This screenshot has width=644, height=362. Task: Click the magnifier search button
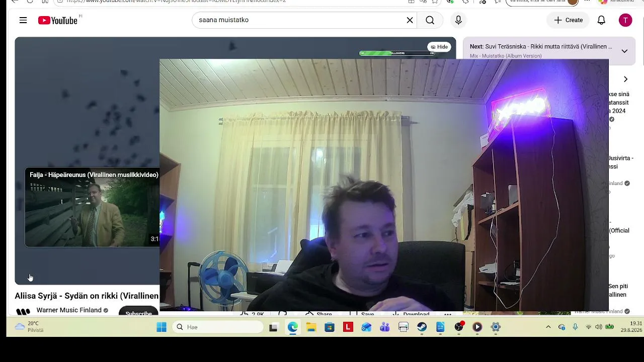[x=430, y=20]
